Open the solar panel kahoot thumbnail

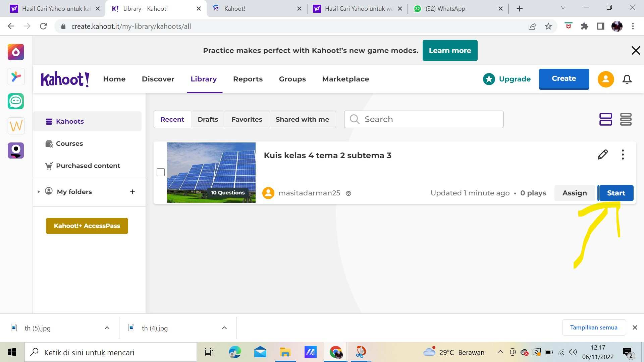click(211, 173)
